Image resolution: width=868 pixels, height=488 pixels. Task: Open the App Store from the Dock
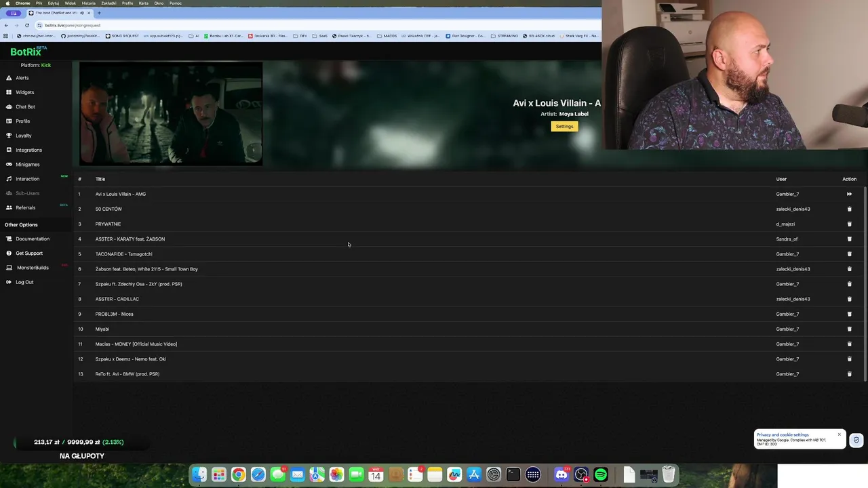474,475
